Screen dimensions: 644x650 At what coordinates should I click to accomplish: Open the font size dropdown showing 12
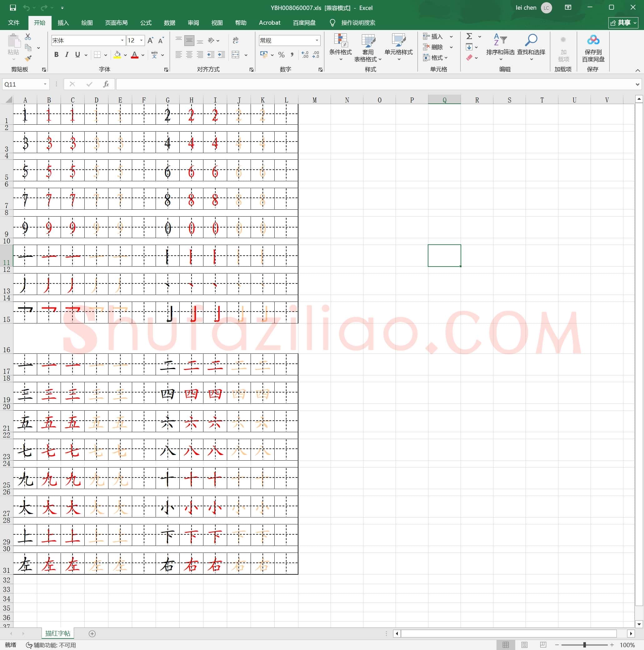(136, 40)
